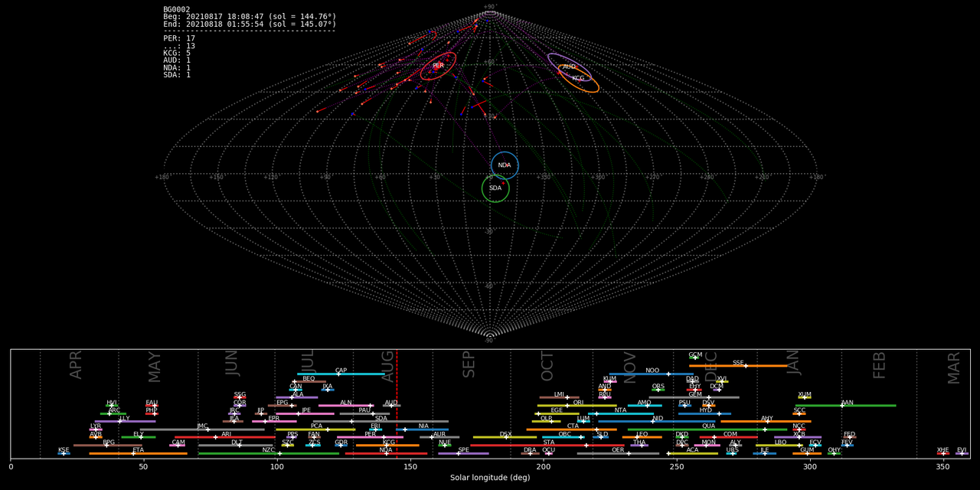This screenshot has width=980, height=490.
Task: Click the blue NOO shower bar
Action: point(652,374)
